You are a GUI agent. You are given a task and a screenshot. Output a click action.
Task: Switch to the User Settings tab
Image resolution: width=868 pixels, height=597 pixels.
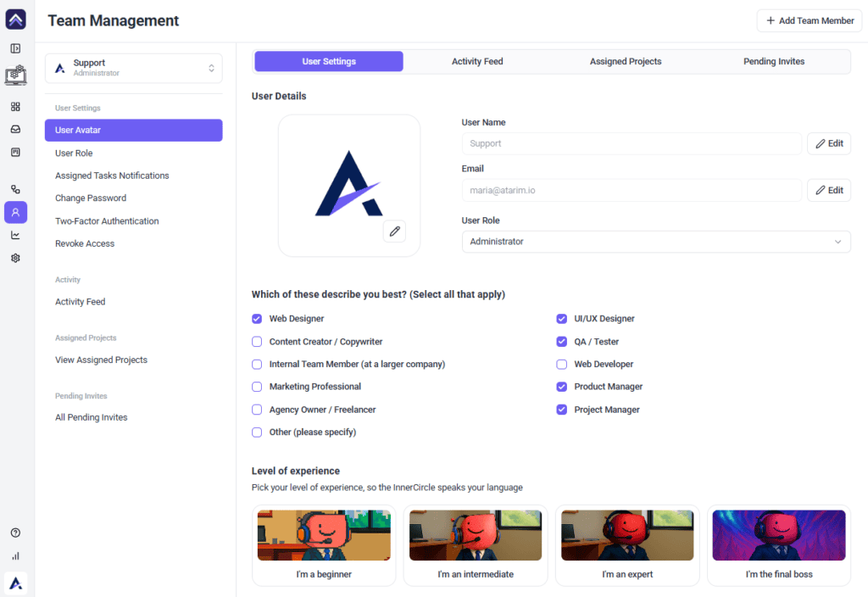329,61
